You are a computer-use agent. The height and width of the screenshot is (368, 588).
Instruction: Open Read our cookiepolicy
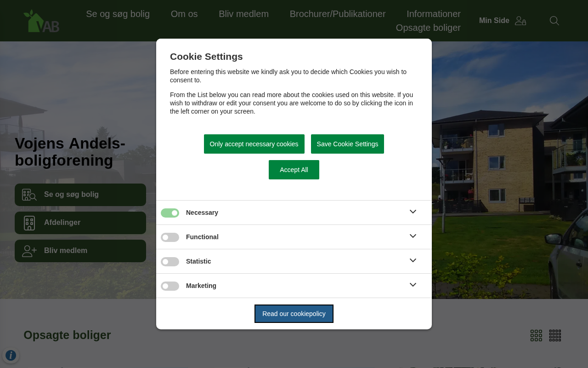point(294,314)
